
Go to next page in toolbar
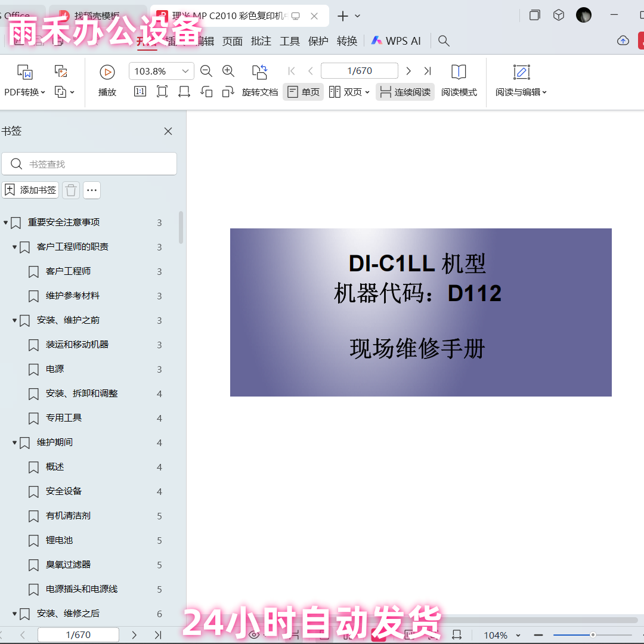pos(408,71)
